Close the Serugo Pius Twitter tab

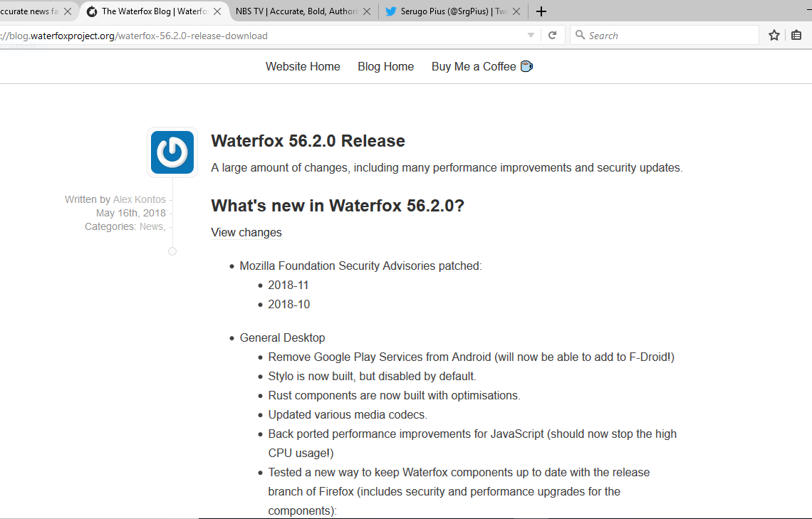[x=516, y=11]
